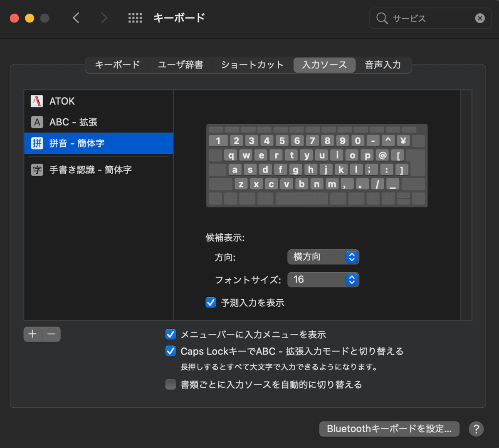
Task: Uncheck メニューバーに入力メニューを表示
Action: [x=170, y=334]
